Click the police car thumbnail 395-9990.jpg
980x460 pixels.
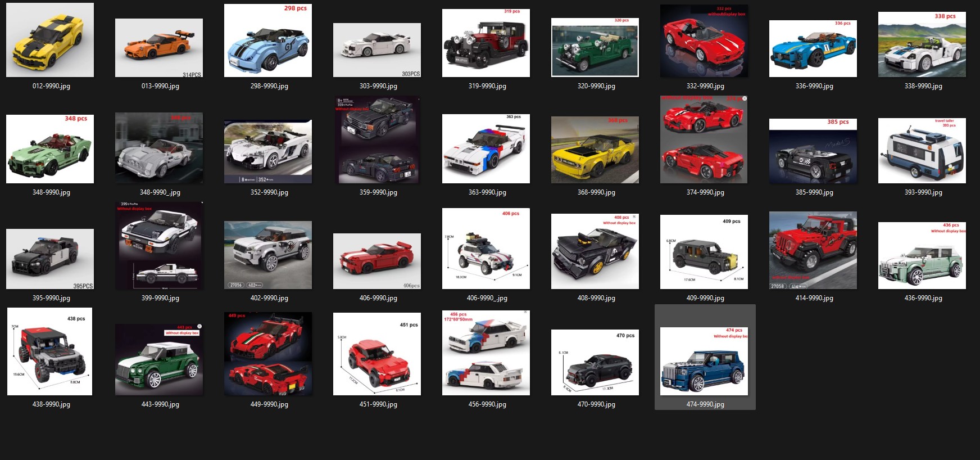[50, 259]
